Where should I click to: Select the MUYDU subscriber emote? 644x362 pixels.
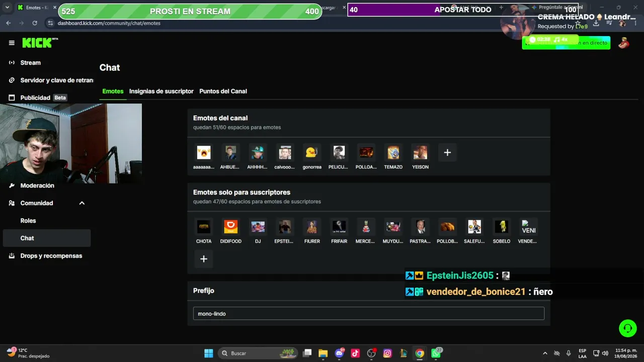[x=393, y=227]
